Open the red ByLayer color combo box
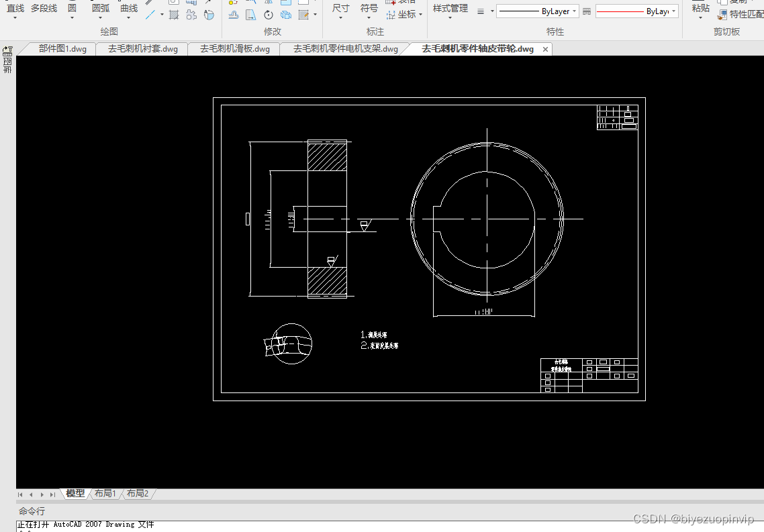Viewport: 764px width, 532px height. tap(637, 11)
